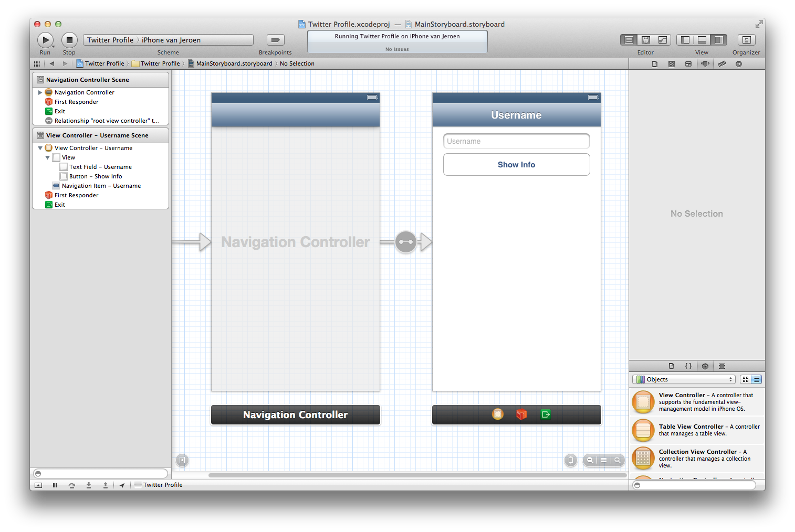This screenshot has width=795, height=532.
Task: Open the related files grid menu in jump bar
Action: (37, 63)
